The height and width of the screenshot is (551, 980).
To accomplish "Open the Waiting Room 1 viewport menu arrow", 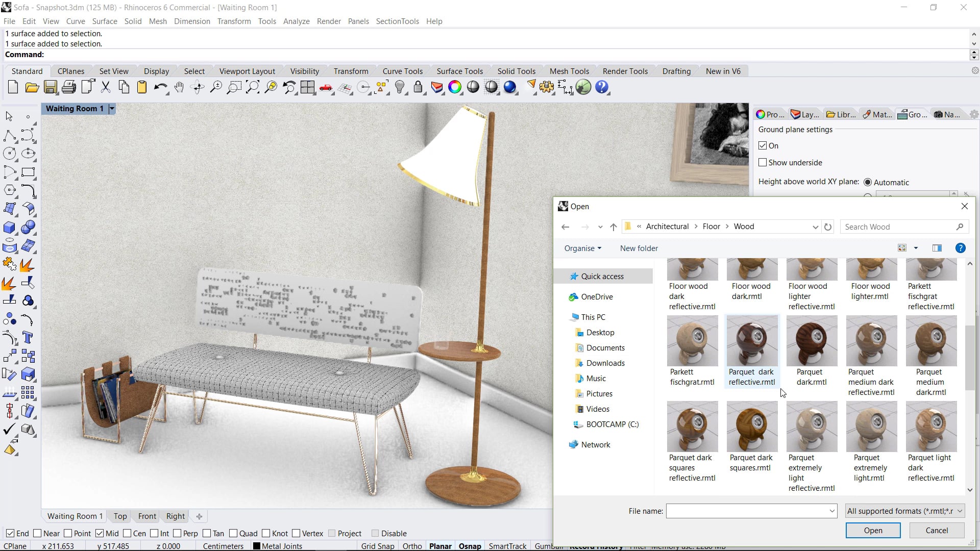I will point(112,109).
